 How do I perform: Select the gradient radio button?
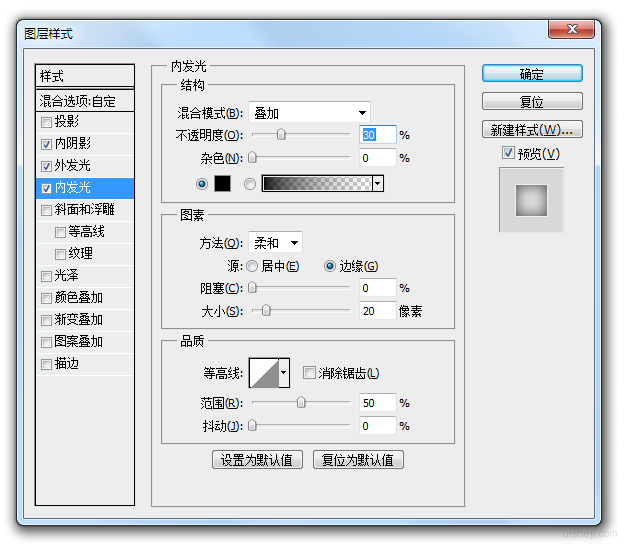(250, 184)
